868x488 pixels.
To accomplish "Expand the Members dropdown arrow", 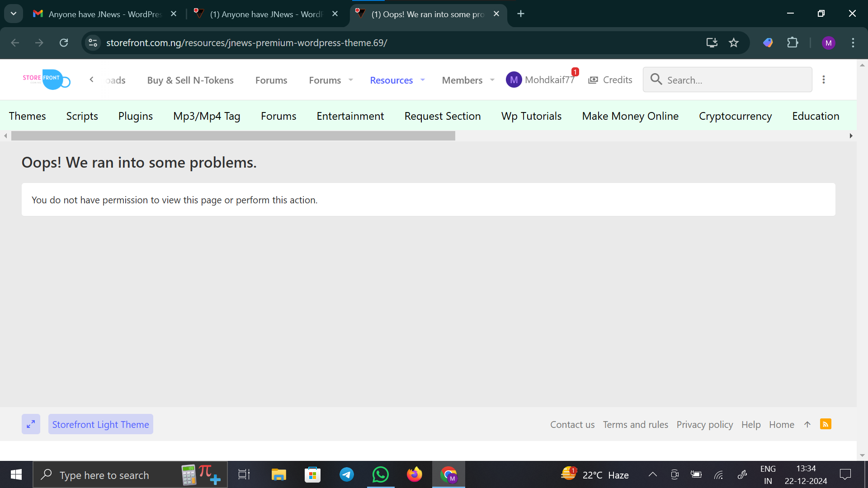I will pos(492,80).
